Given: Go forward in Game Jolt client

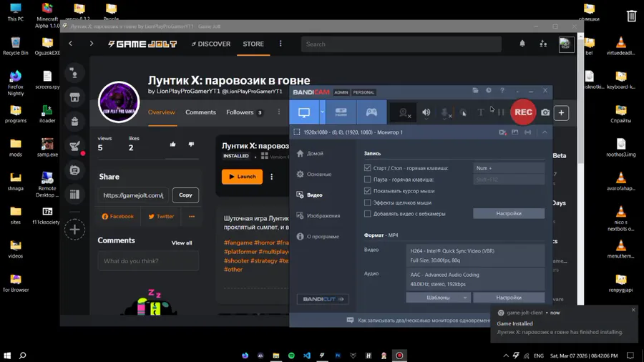Looking at the screenshot, I should tap(91, 44).
